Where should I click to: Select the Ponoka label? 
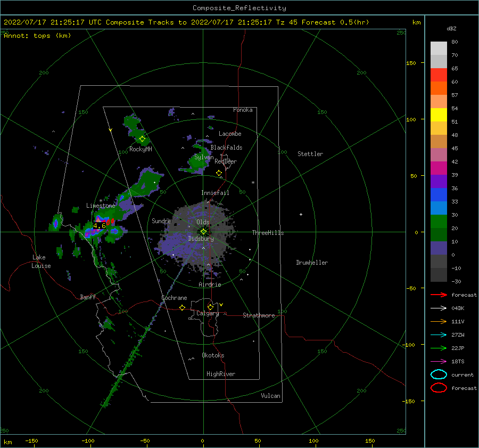coord(243,110)
